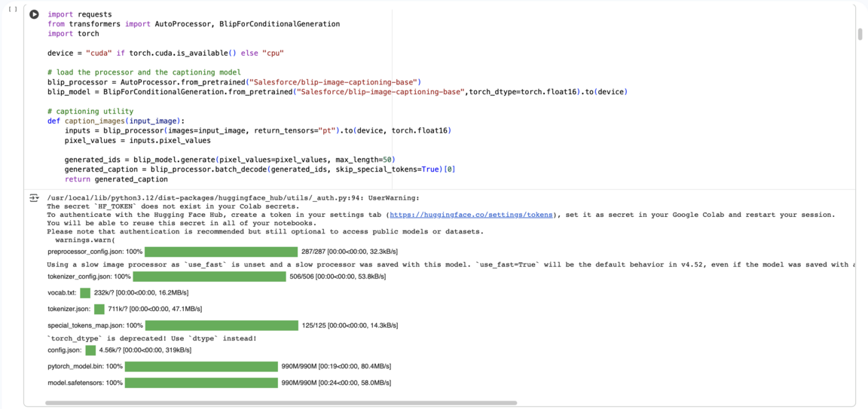Click the pytorch_model.bin download progress bar
Image resolution: width=868 pixels, height=409 pixels.
click(x=201, y=367)
